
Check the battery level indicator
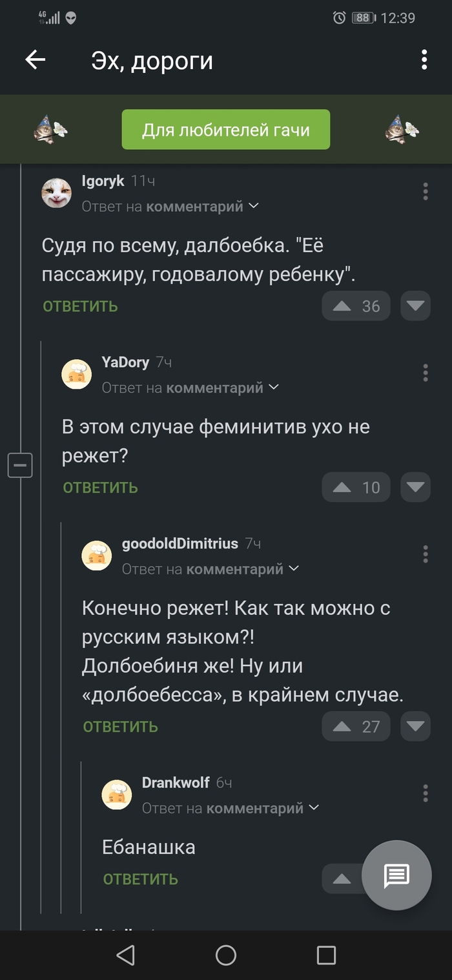[x=363, y=18]
